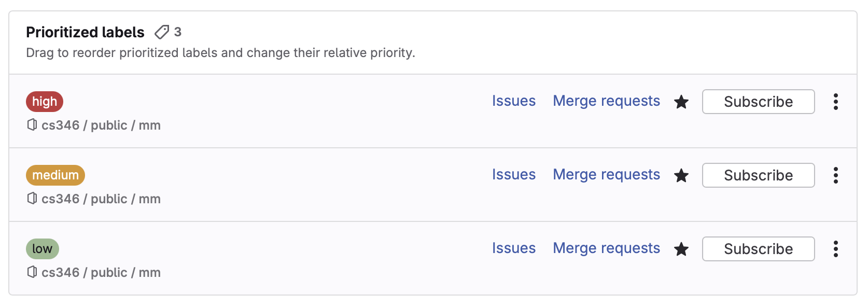Open Merge requests for high label
The height and width of the screenshot is (308, 868).
[606, 101]
